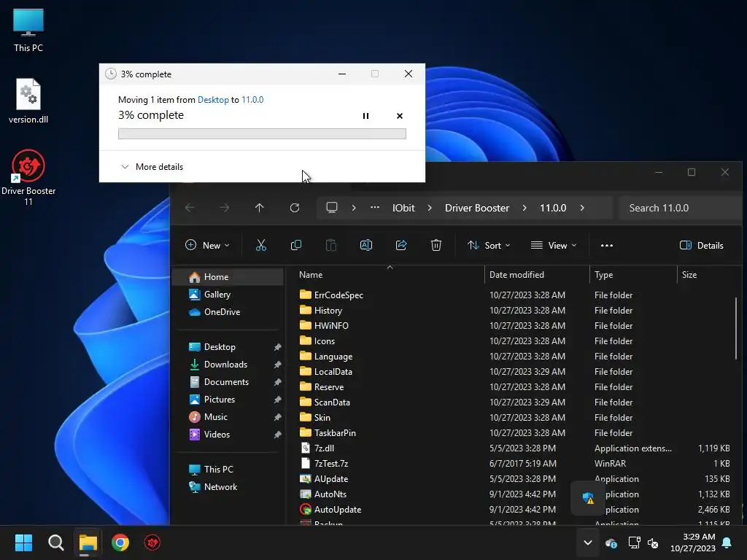747x560 pixels.
Task: Select the This PC desktop icon
Action: (28, 30)
